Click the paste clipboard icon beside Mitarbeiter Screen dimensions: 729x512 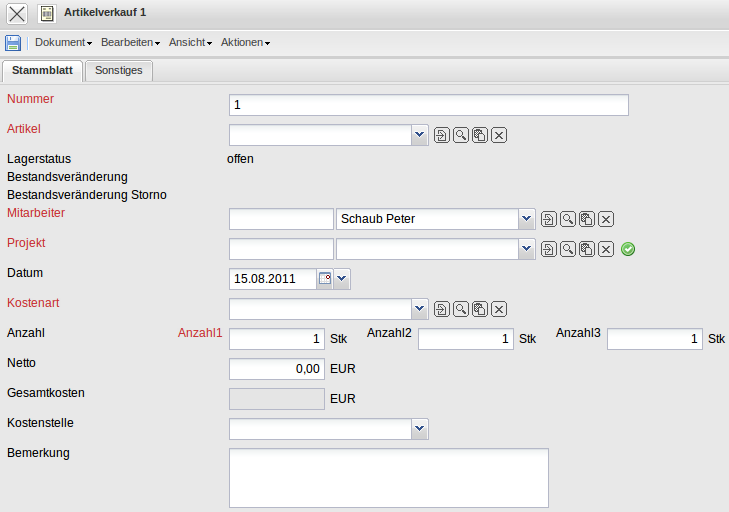(x=587, y=220)
